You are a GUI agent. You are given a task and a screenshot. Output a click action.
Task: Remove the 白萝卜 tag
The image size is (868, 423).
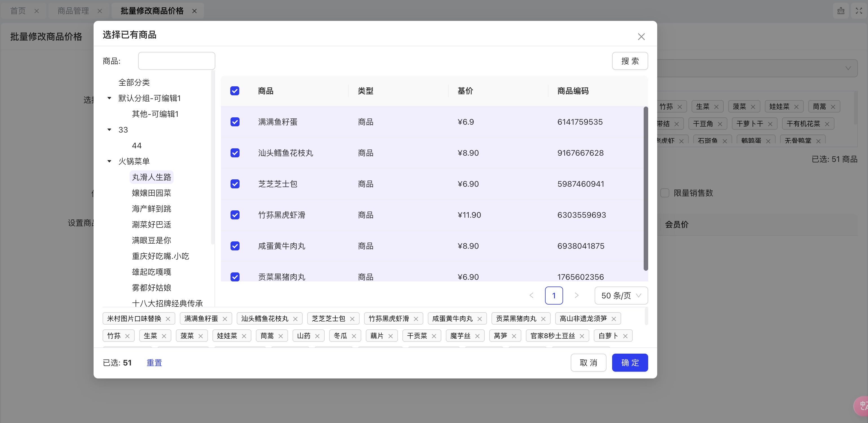625,336
